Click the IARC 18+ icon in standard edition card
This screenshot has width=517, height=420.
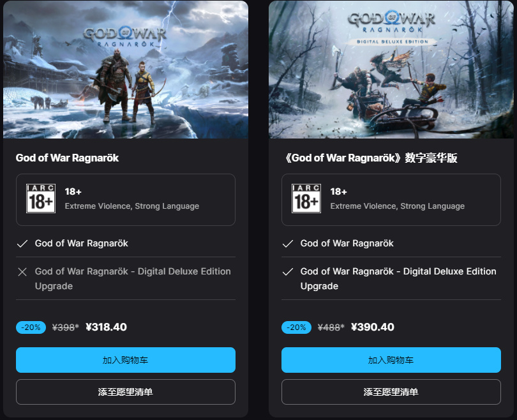(x=41, y=199)
